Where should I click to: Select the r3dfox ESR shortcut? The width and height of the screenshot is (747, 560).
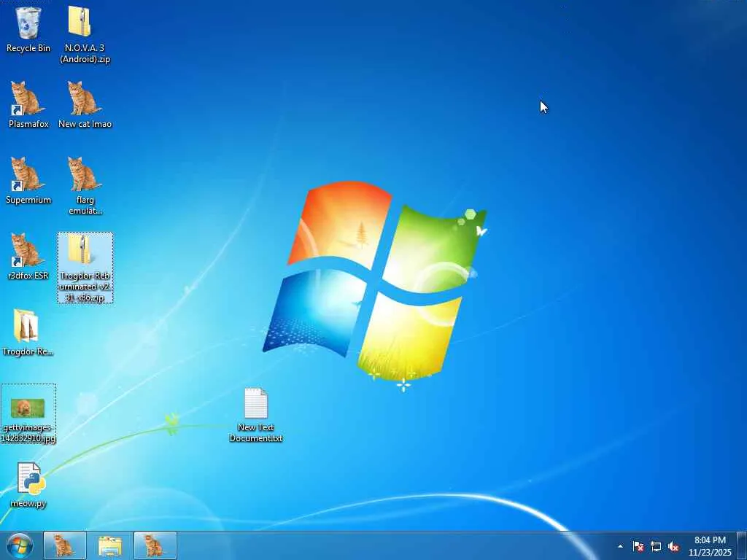pyautogui.click(x=28, y=257)
